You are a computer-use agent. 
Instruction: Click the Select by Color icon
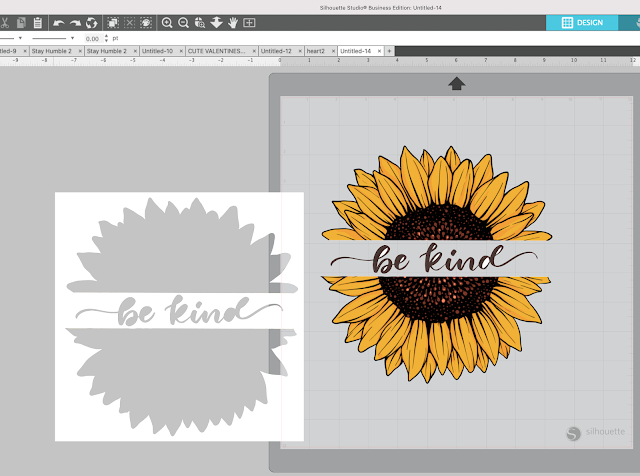[146, 22]
